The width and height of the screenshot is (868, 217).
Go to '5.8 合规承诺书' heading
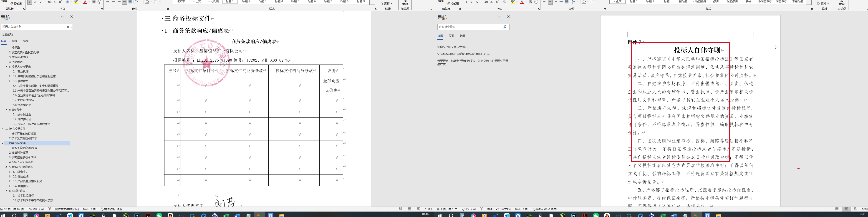tap(22, 105)
